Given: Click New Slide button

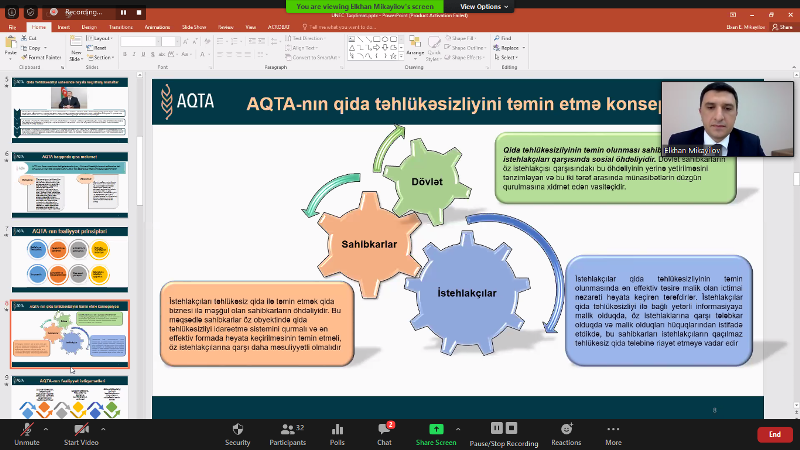Looking at the screenshot, I should pos(76,48).
